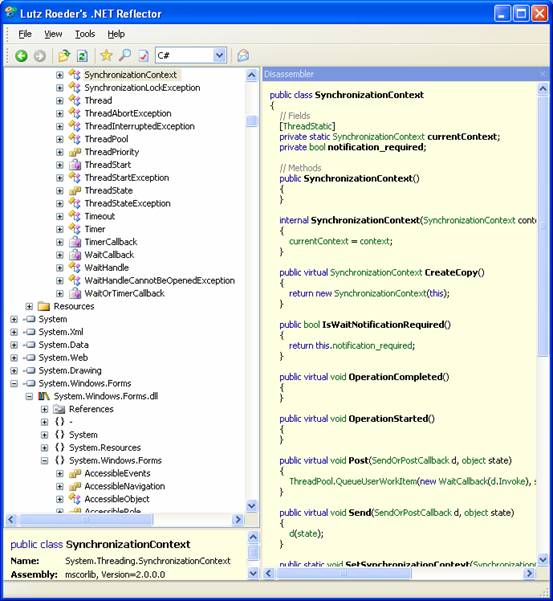This screenshot has width=553, height=601.
Task: Select AccessibleNavigation in the tree
Action: (125, 486)
